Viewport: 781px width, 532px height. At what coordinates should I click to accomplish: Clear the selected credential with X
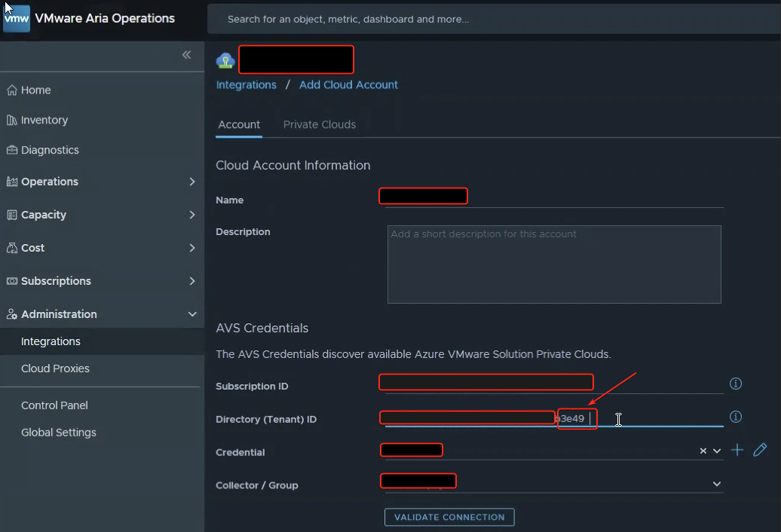pyautogui.click(x=703, y=451)
